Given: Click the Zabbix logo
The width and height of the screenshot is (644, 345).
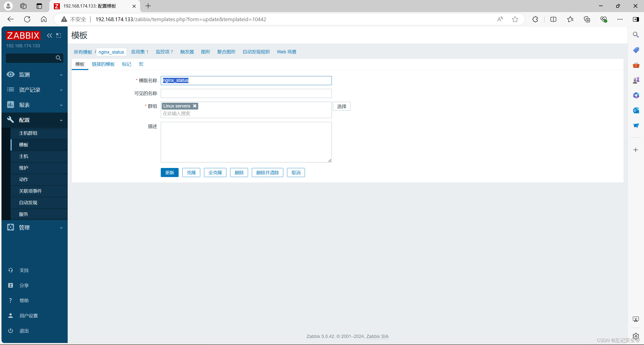Looking at the screenshot, I should [23, 36].
